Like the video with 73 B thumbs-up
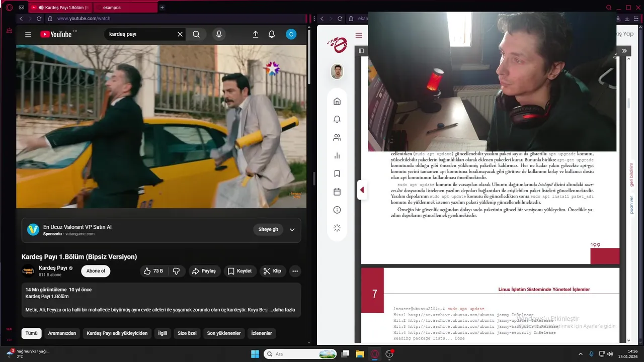This screenshot has width=644, height=362. tap(153, 271)
